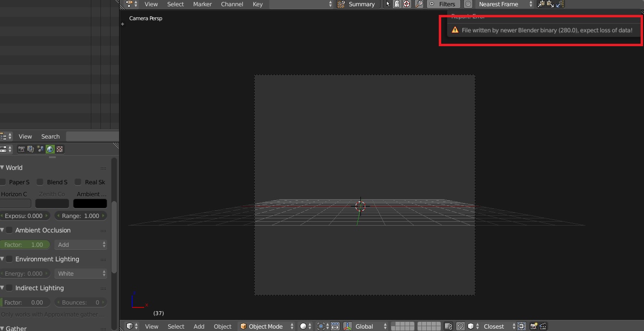Enable the Indirect Lighting checkbox
644x331 pixels.
9,288
